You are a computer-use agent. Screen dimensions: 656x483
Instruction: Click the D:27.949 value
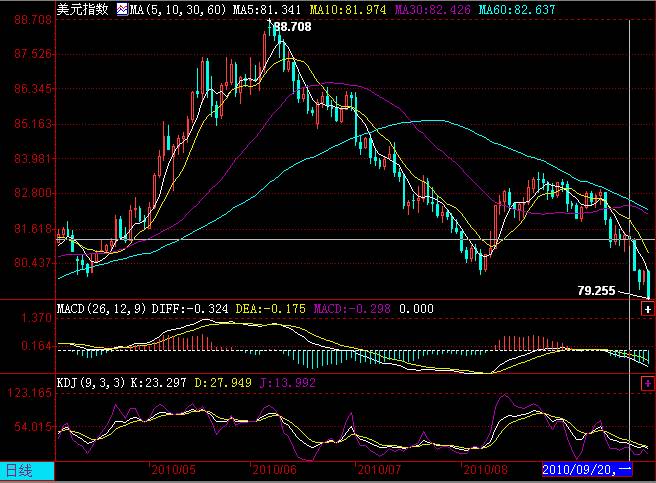pos(223,383)
